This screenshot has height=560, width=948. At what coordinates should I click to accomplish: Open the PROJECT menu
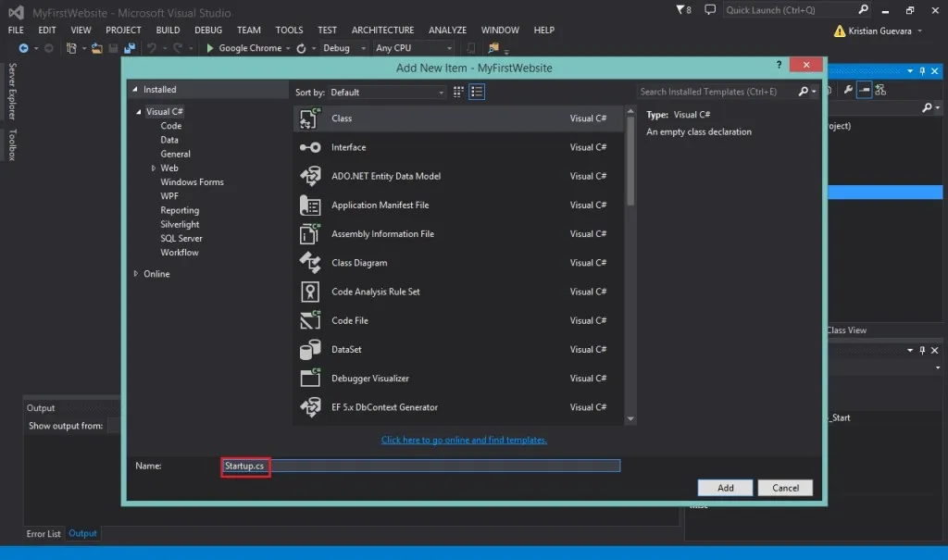(123, 31)
